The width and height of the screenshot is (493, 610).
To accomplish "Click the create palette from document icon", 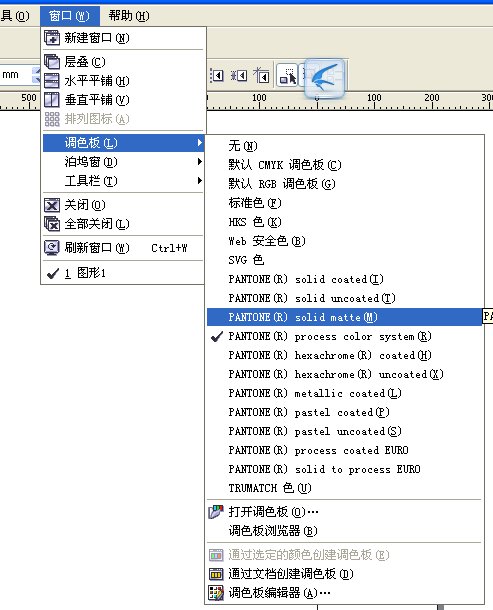I will tap(216, 573).
